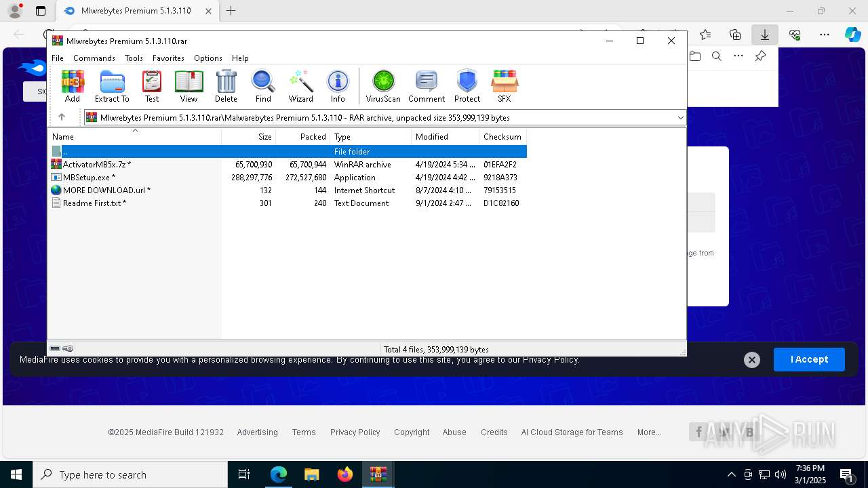
Task: Open the Tools menu
Action: point(134,58)
